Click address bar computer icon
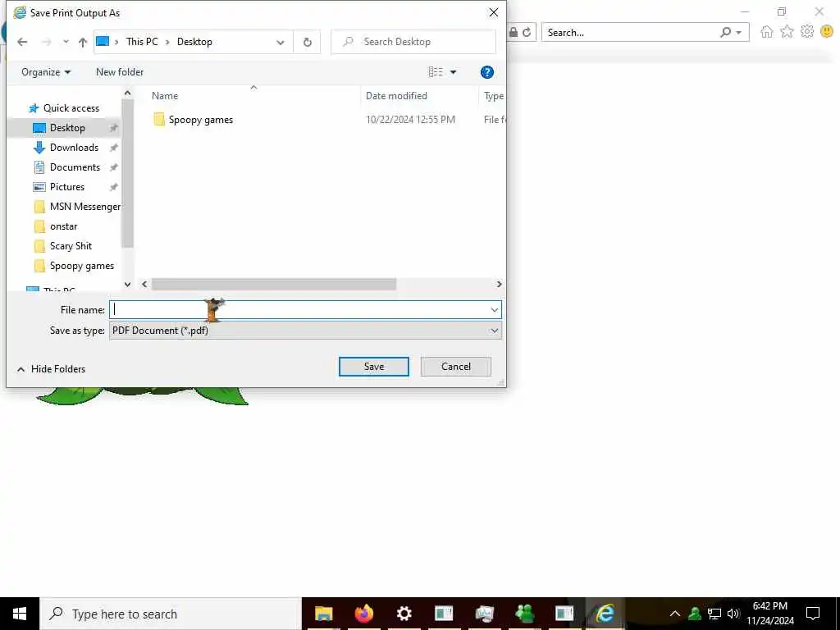Screen dimensions: 840x630 [103, 41]
